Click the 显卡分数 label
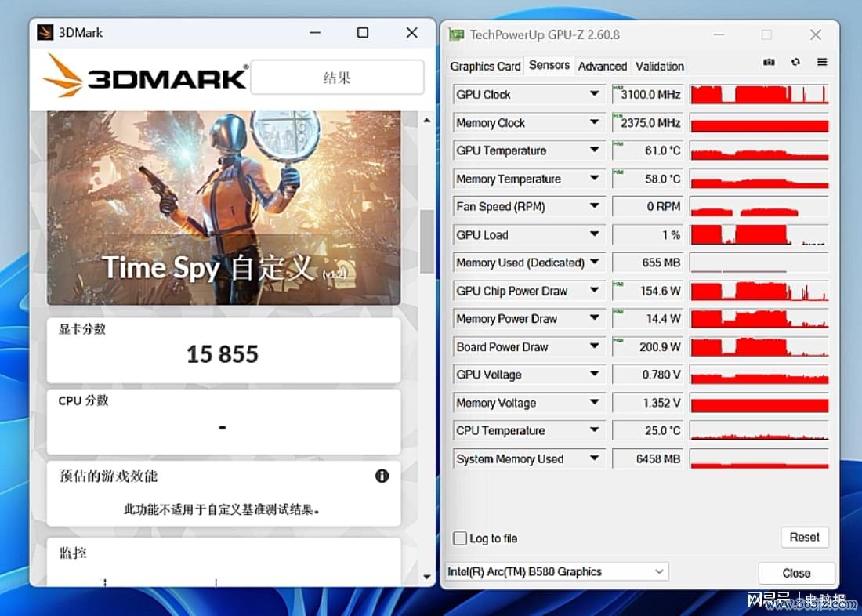Screen dimensions: 862x616 (x=82, y=329)
